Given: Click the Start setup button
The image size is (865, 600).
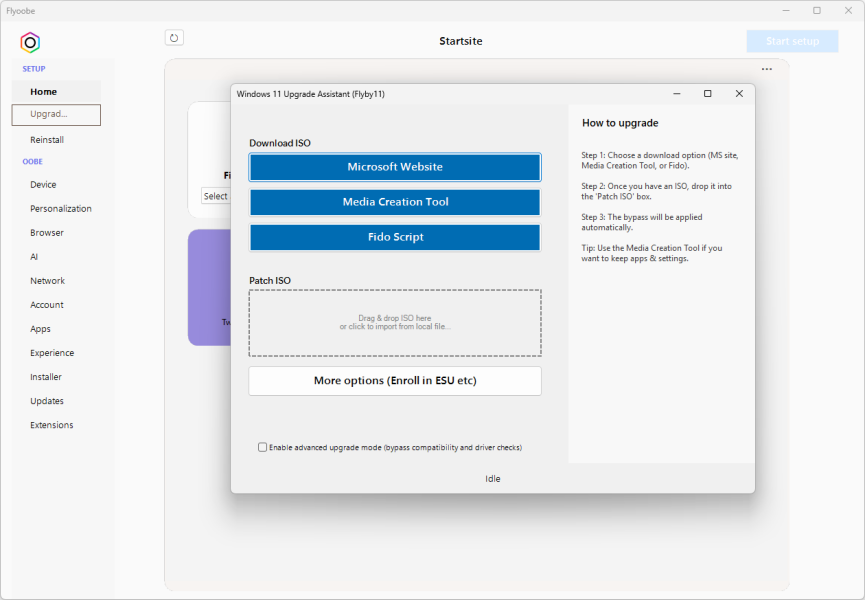Looking at the screenshot, I should [792, 41].
